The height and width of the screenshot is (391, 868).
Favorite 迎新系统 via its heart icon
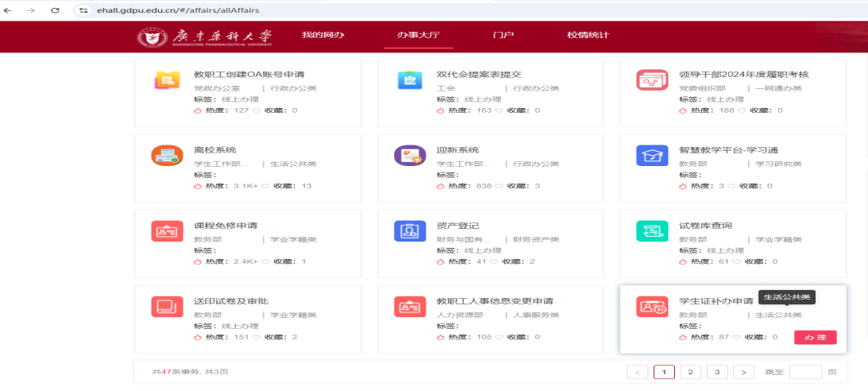click(499, 185)
